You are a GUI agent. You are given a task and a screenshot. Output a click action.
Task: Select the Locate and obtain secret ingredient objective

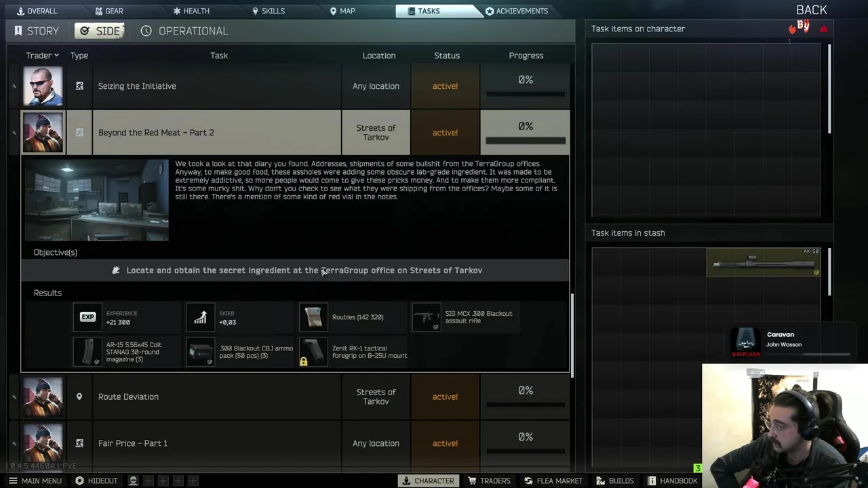pyautogui.click(x=295, y=270)
